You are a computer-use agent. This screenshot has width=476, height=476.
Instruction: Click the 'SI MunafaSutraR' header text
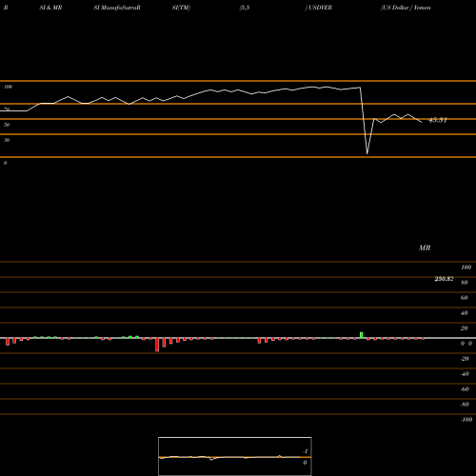(x=117, y=8)
